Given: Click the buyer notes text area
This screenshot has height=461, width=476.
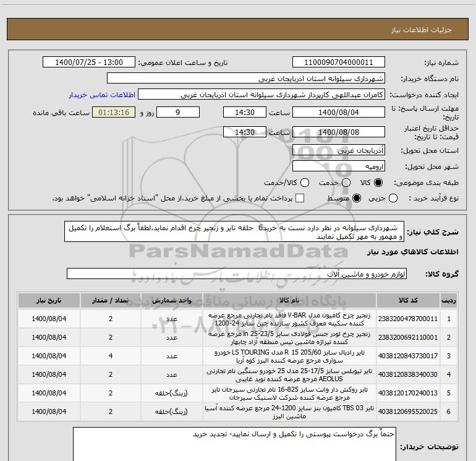Looking at the screenshot, I should point(234,444).
